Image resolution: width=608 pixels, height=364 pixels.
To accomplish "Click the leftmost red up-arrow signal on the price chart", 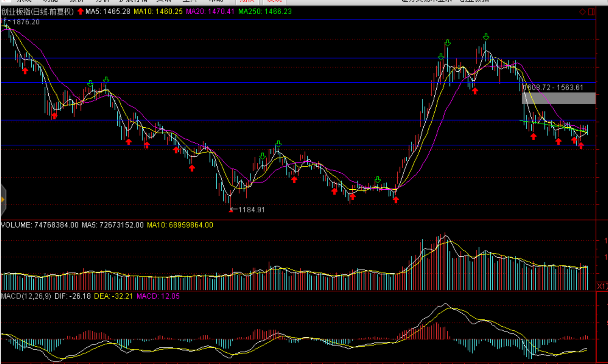I will pos(25,71).
